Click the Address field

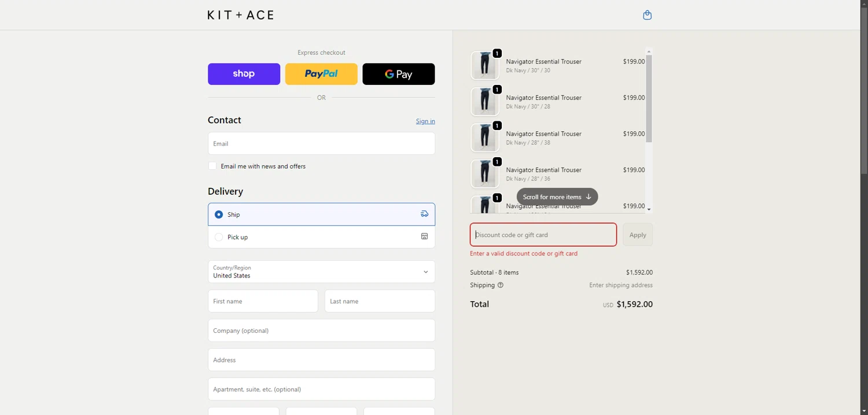321,360
